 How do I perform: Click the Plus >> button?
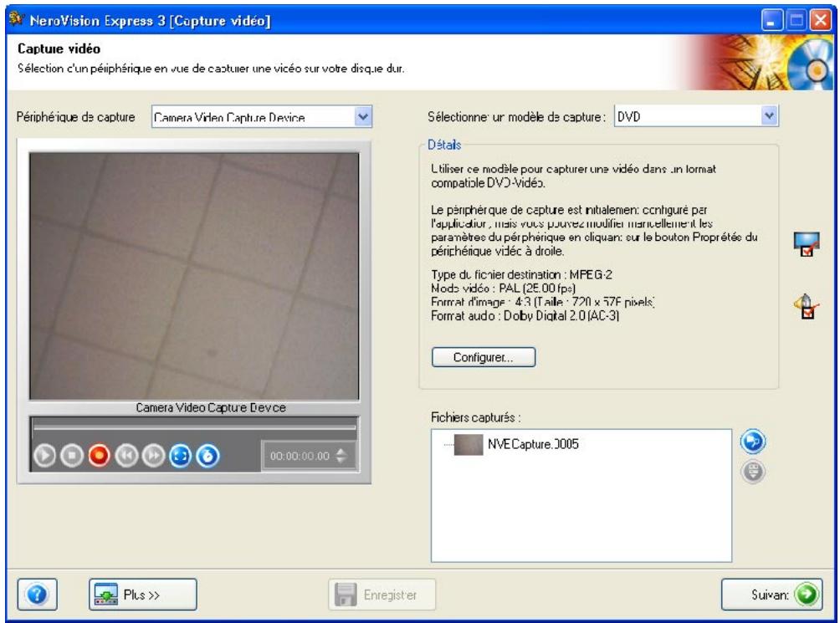143,594
